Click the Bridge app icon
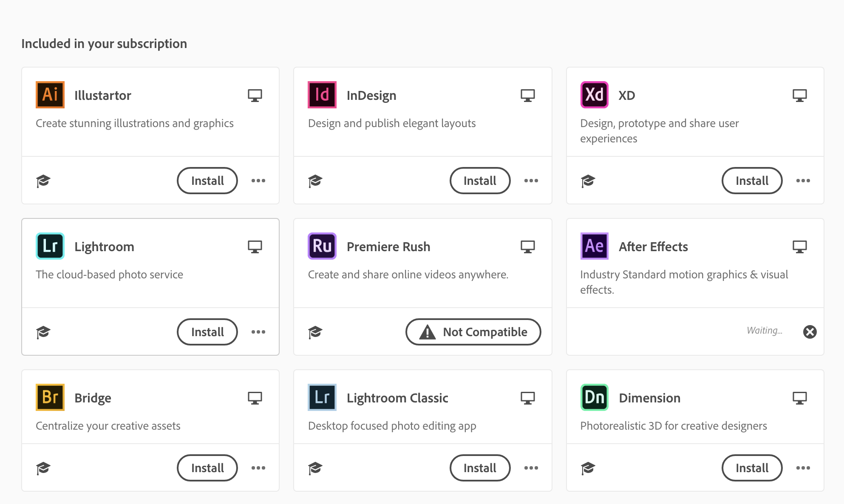Image resolution: width=844 pixels, height=504 pixels. [50, 397]
